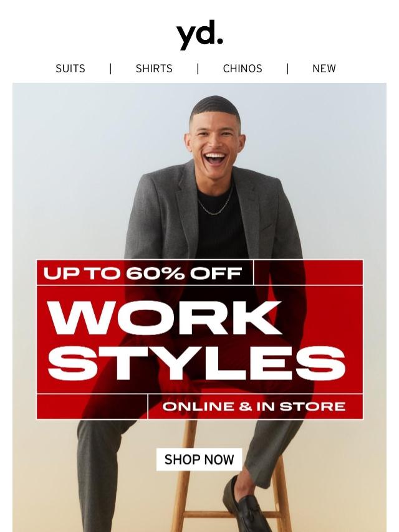The width and height of the screenshot is (399, 532).
Task: Click the yd. brand logo
Action: pos(199,35)
